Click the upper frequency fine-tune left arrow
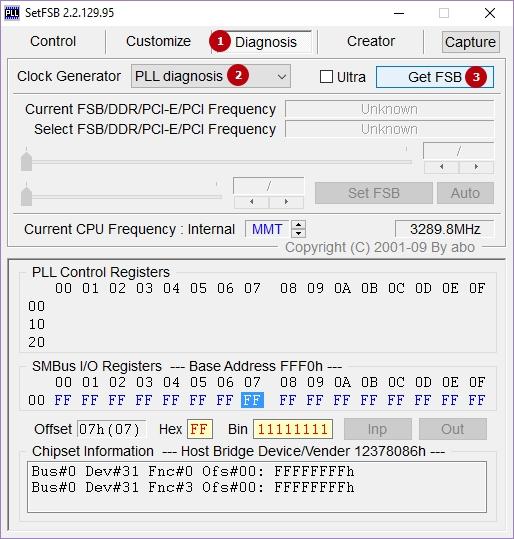Screen dimensions: 514x539 [441, 167]
